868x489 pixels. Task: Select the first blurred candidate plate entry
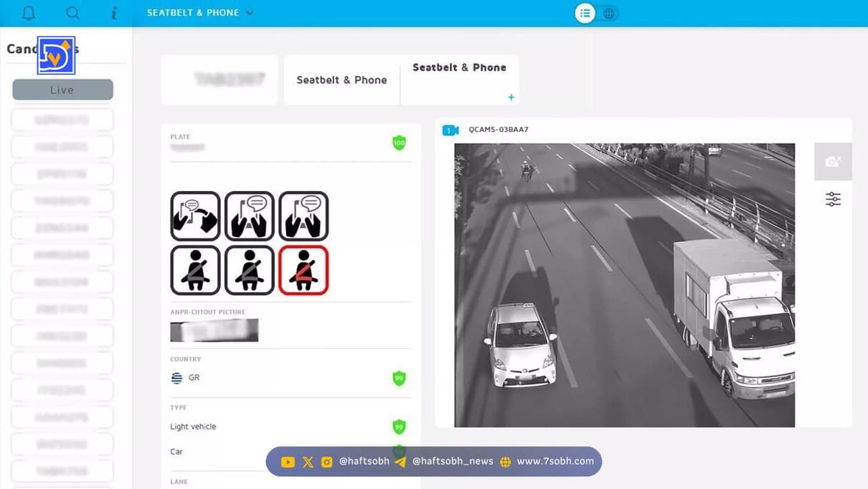tap(62, 120)
